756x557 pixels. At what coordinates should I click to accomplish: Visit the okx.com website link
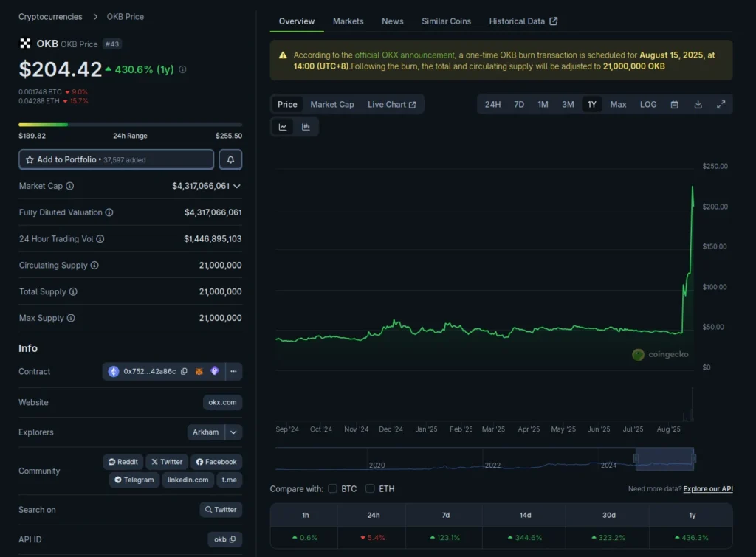(x=222, y=402)
